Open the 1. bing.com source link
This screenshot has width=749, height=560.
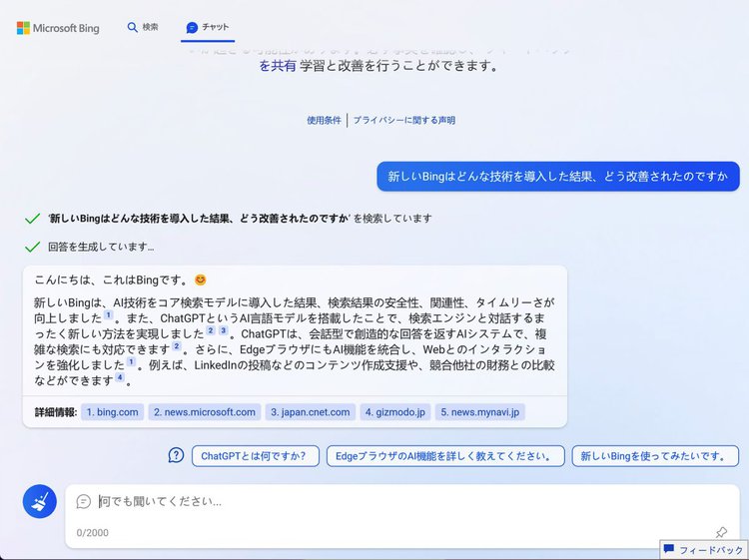(x=112, y=411)
